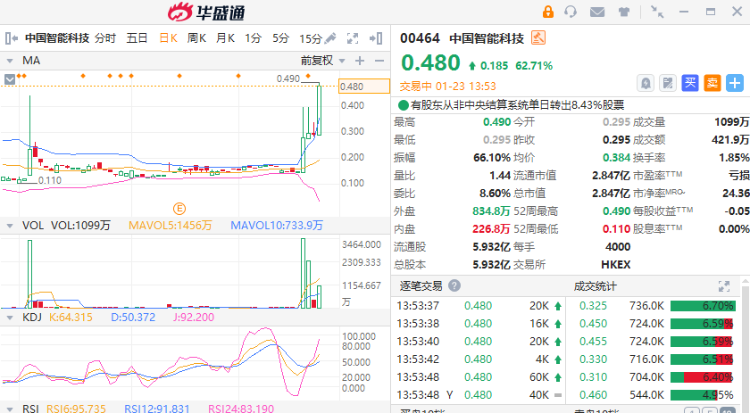This screenshot has width=750, height=413.
Task: Click the orange 卖 sell button
Action: click(712, 83)
